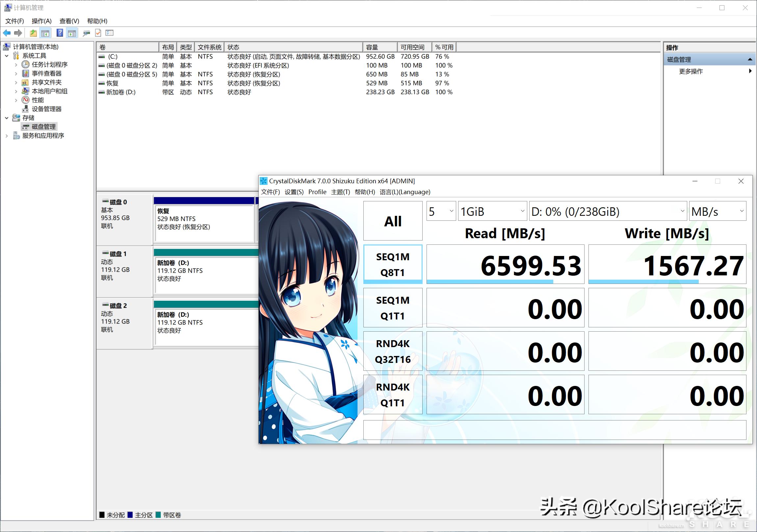The height and width of the screenshot is (532, 757).
Task: Select the 磁盘管理 tree item
Action: (x=43, y=127)
